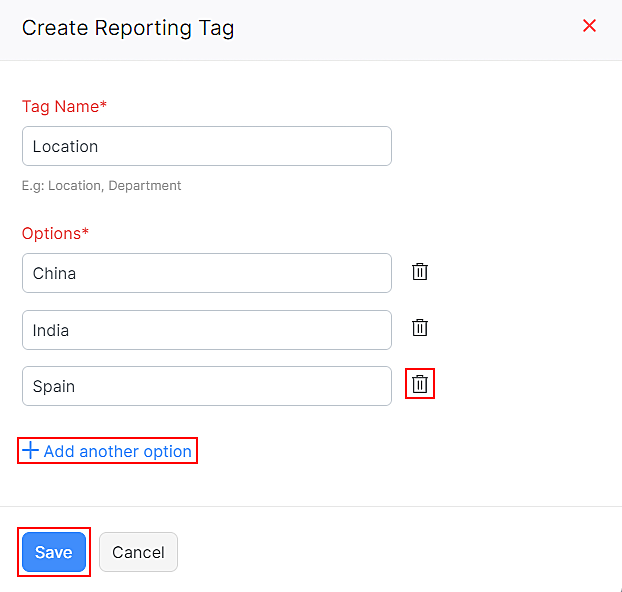The height and width of the screenshot is (592, 622).
Task: Click the plus icon before Add another option
Action: coord(30,451)
